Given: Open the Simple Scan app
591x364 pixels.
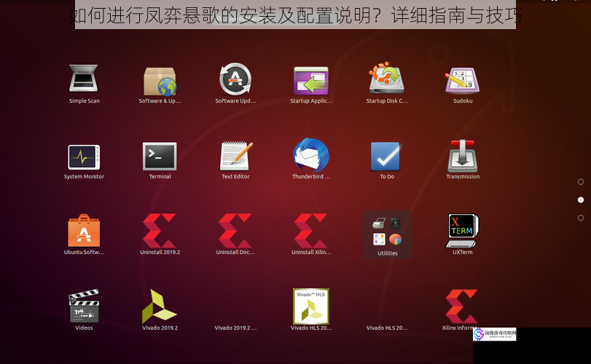Looking at the screenshot, I should tap(84, 79).
